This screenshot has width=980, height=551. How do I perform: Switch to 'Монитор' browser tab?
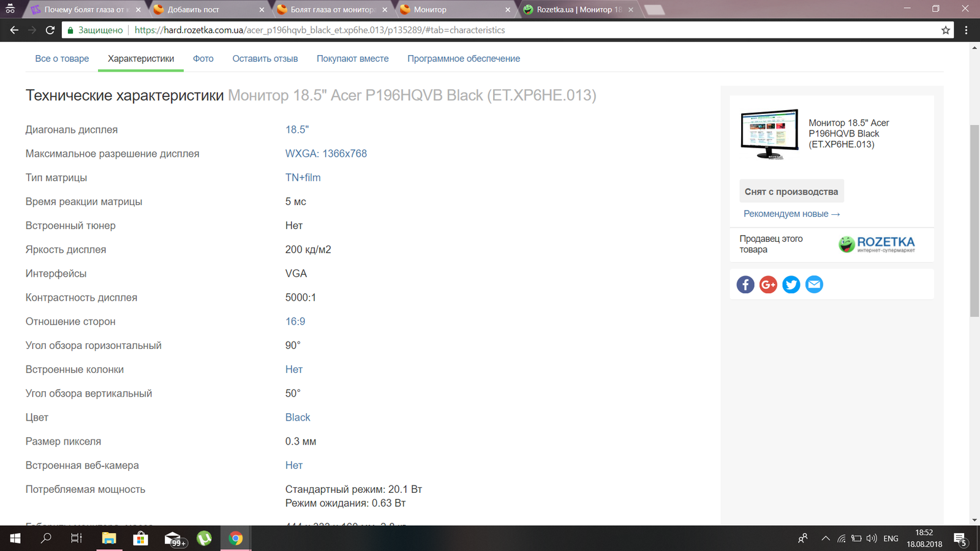[454, 9]
